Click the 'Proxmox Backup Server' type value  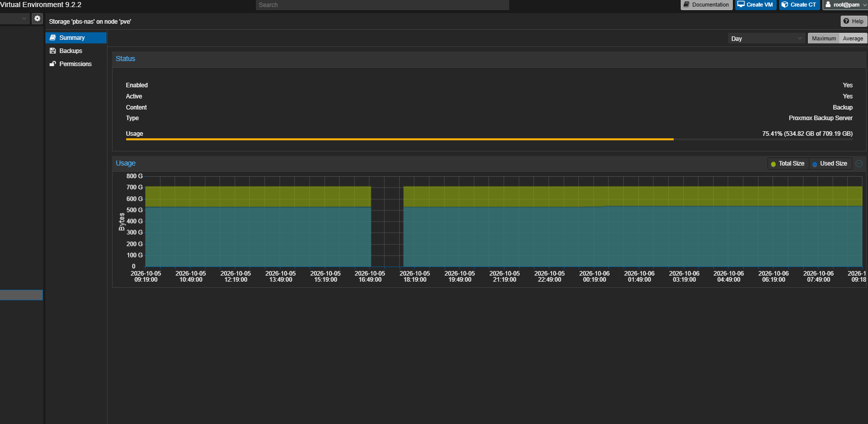point(821,118)
